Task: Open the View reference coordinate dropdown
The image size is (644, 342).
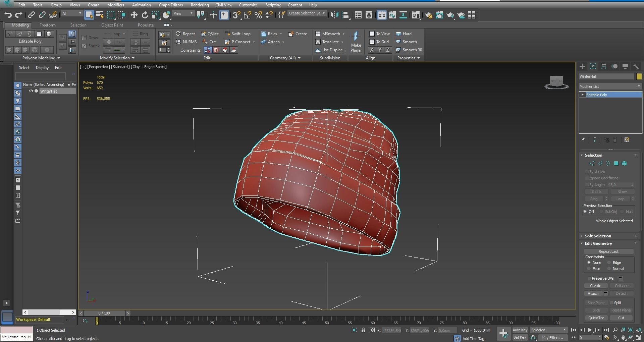Action: [183, 14]
